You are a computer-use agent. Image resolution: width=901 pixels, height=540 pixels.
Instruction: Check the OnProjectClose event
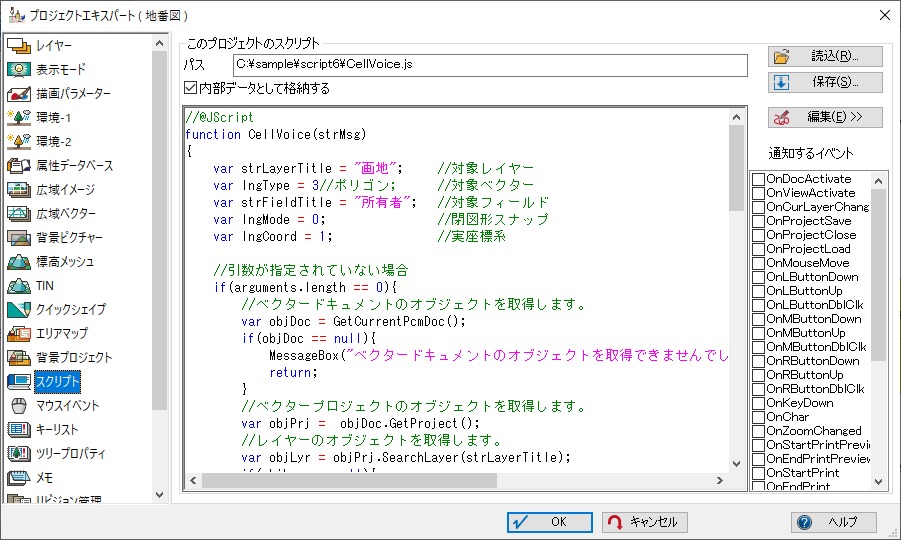[758, 235]
